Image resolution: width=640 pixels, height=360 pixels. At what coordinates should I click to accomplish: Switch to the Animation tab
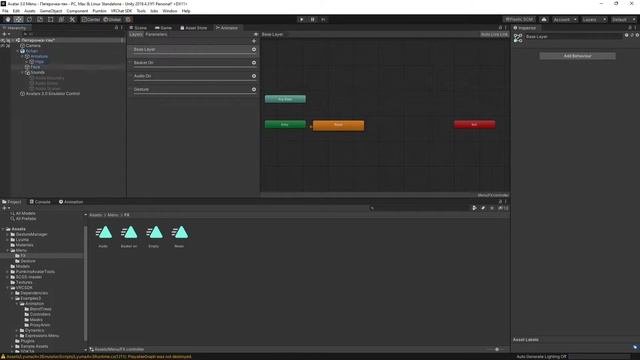tap(71, 202)
